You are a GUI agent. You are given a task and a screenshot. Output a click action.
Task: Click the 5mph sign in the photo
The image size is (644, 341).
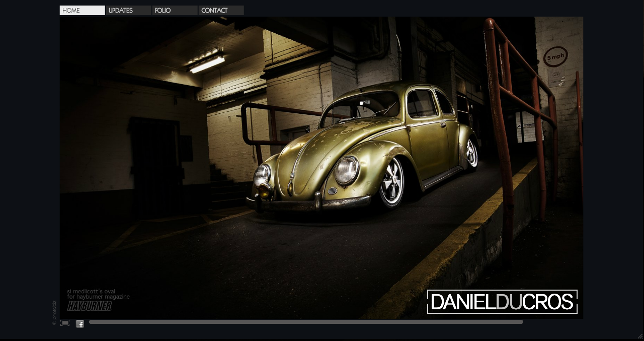[x=555, y=57]
